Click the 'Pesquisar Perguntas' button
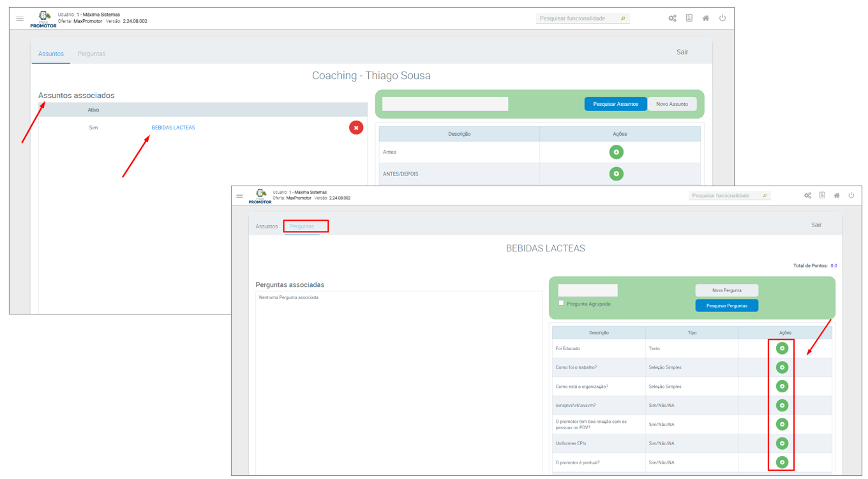 [726, 306]
